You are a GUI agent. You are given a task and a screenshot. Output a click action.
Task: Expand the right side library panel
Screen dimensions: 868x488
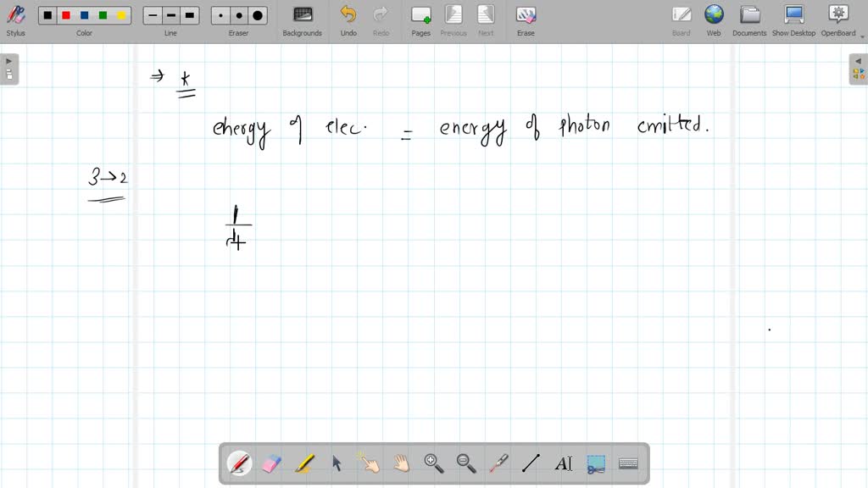pyautogui.click(x=858, y=69)
